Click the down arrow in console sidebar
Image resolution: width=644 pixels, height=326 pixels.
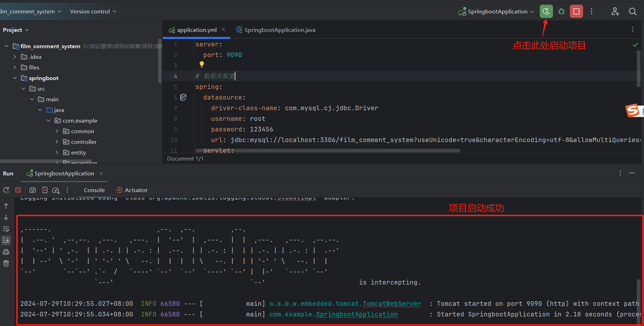click(6, 217)
